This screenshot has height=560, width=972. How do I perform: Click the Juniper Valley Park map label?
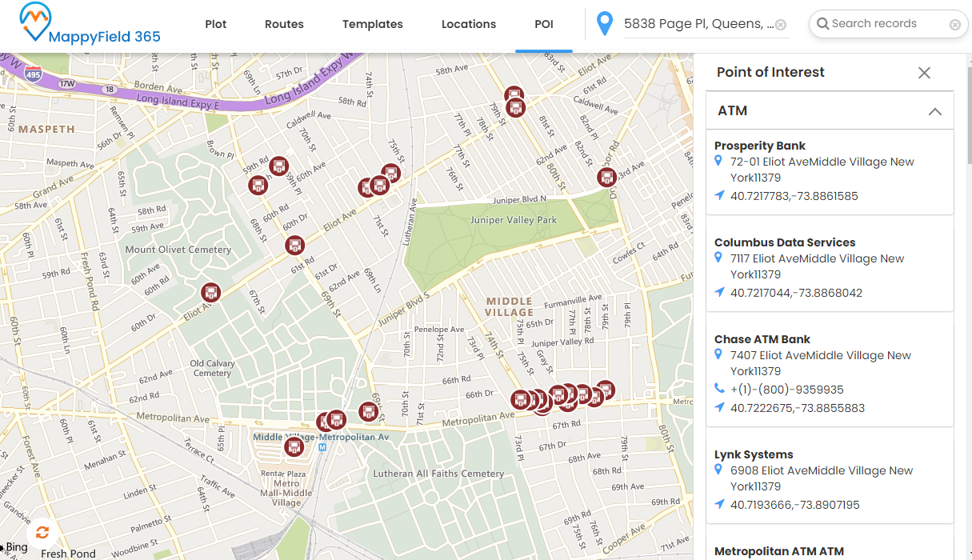514,220
